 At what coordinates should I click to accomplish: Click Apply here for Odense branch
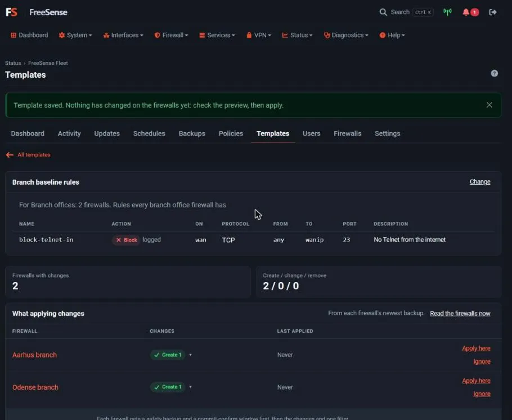pos(476,381)
